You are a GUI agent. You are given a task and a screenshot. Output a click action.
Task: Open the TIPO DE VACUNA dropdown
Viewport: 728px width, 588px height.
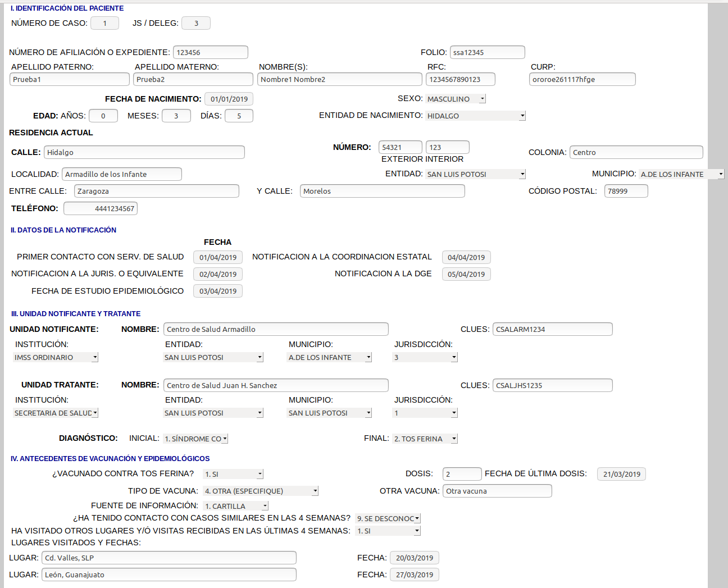point(261,491)
